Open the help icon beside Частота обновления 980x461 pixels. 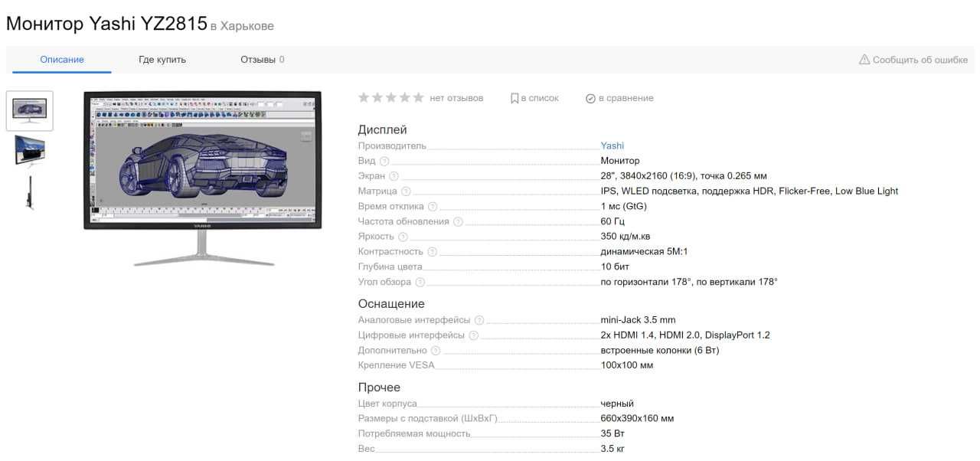[458, 222]
